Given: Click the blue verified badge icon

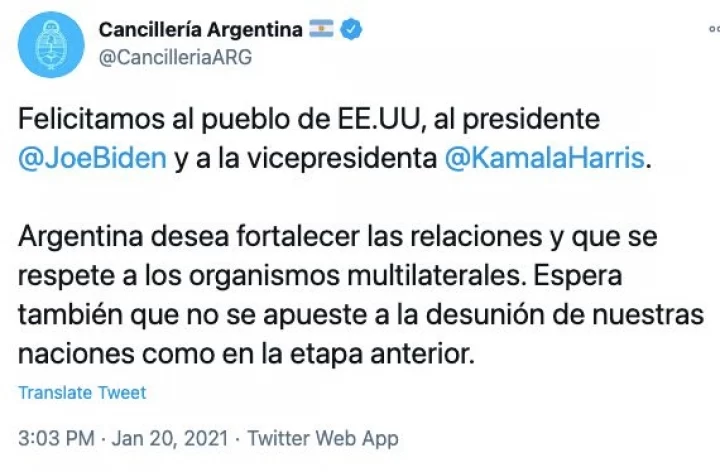Looking at the screenshot, I should [351, 29].
